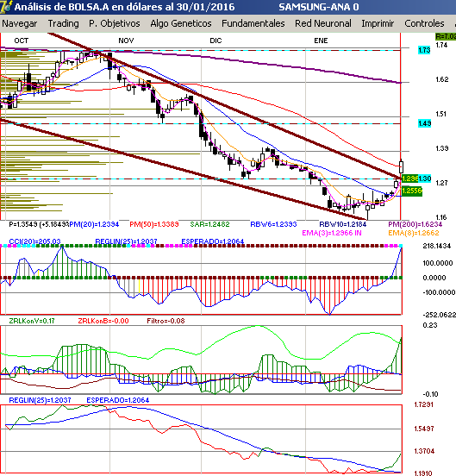456x476 pixels.
Task: Open the Trading menu
Action: tap(63, 23)
